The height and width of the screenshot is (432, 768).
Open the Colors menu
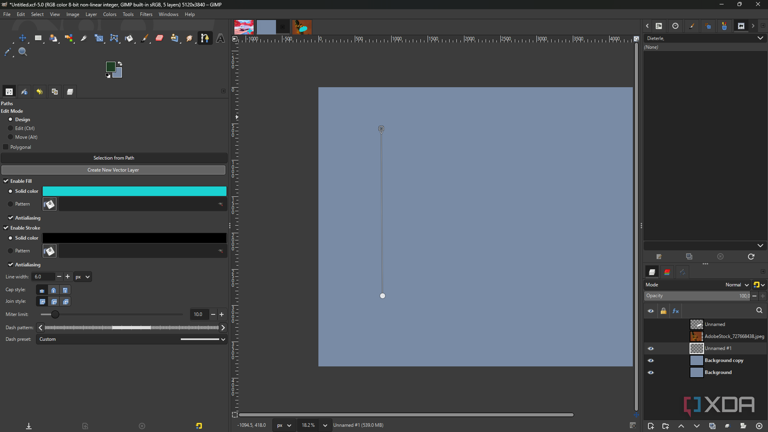point(110,14)
